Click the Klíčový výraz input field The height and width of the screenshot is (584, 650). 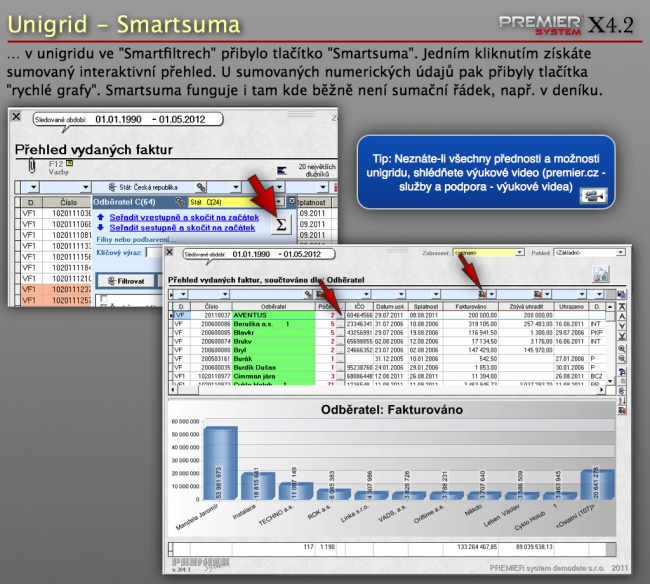point(154,252)
